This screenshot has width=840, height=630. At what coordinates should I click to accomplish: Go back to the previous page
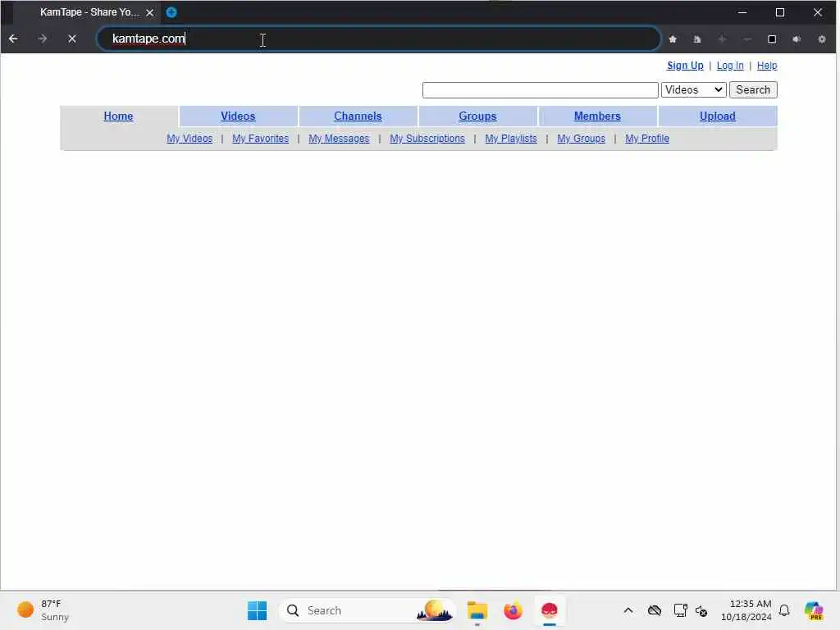pyautogui.click(x=13, y=39)
